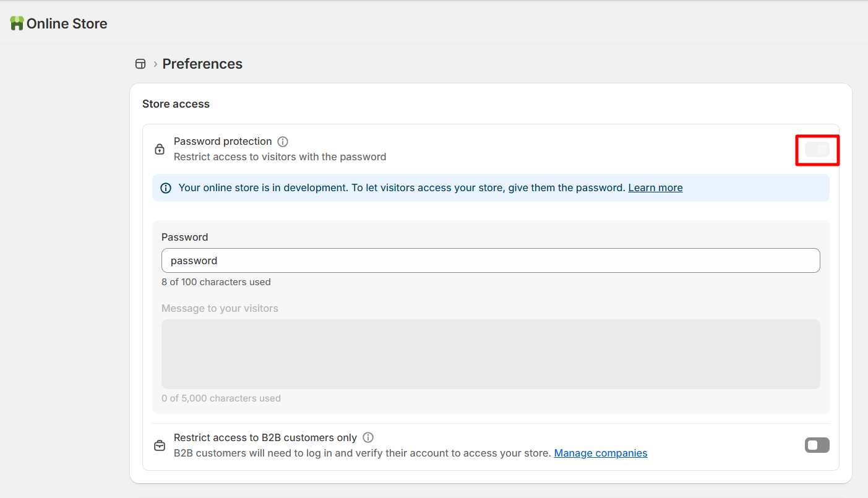Click the info icon in the blue development banner
This screenshot has width=868, height=498.
[x=166, y=188]
